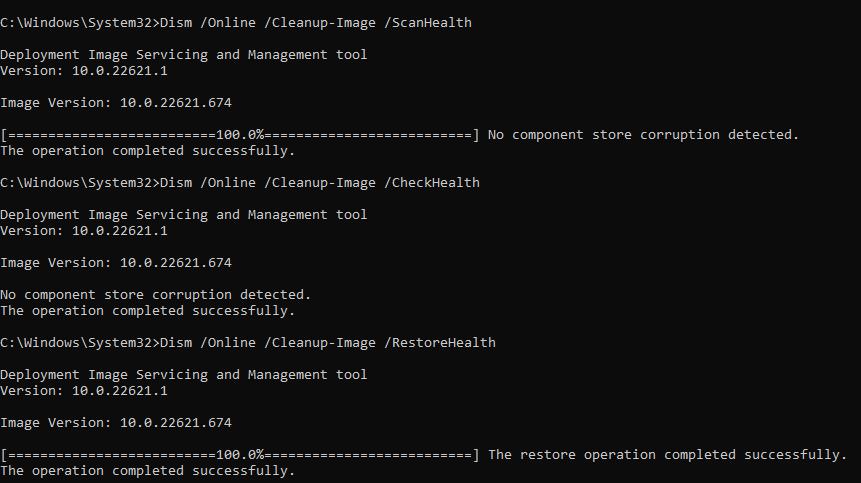Image resolution: width=861 pixels, height=483 pixels.
Task: Click the 100.0% progress bar of the RestoreHealth run
Action: click(x=240, y=455)
